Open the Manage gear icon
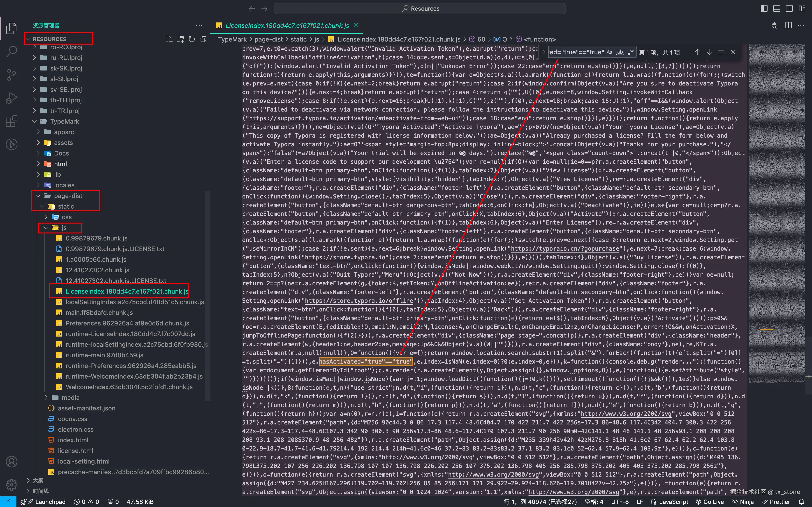The height and width of the screenshot is (507, 812). pyautogui.click(x=12, y=484)
